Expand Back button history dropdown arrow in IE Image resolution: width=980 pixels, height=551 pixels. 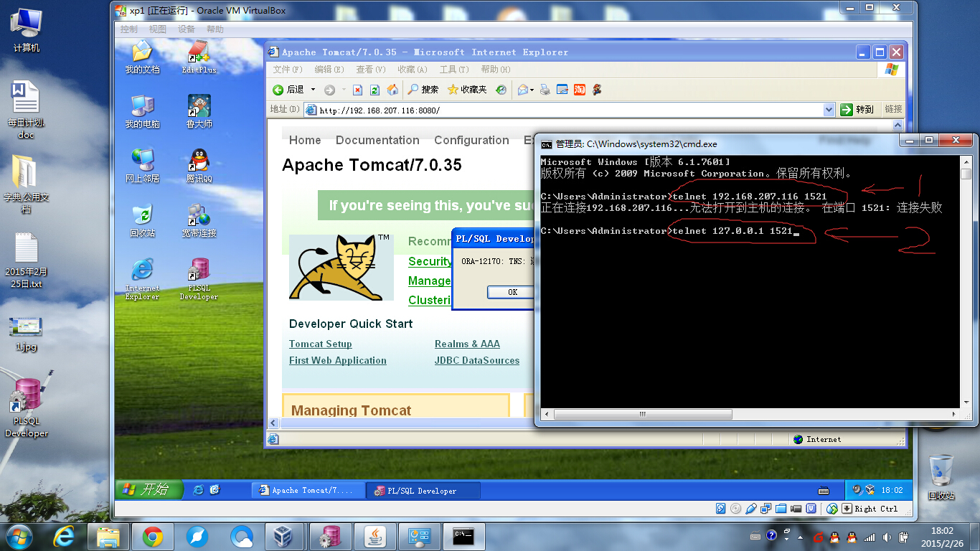pos(313,90)
